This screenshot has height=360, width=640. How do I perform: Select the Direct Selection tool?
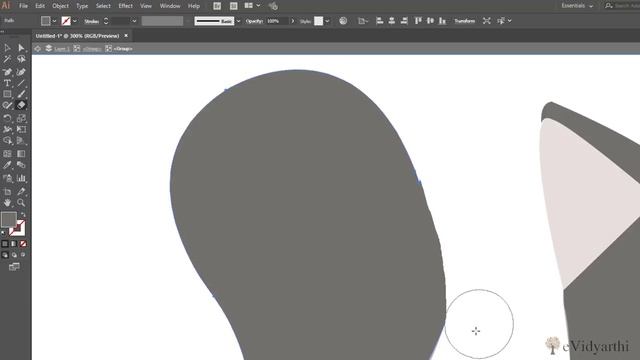coord(21,48)
